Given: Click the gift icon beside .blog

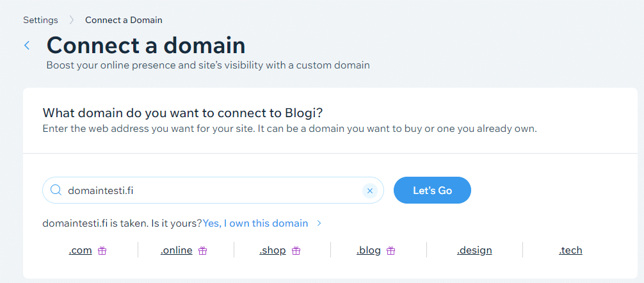Looking at the screenshot, I should (x=390, y=251).
